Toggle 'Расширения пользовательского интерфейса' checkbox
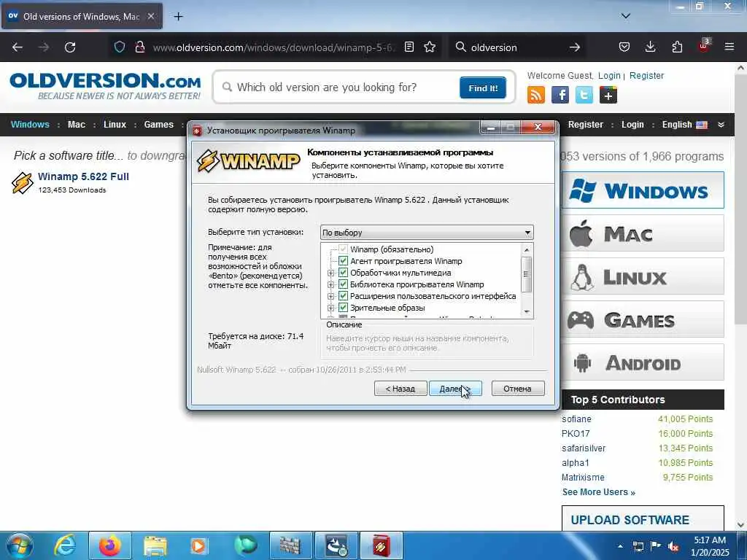 343,296
